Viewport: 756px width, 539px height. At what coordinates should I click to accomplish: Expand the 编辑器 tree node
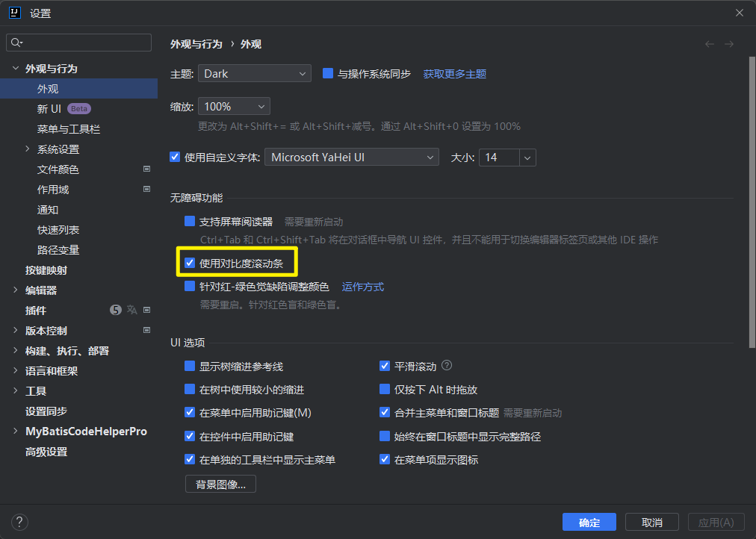coord(16,290)
